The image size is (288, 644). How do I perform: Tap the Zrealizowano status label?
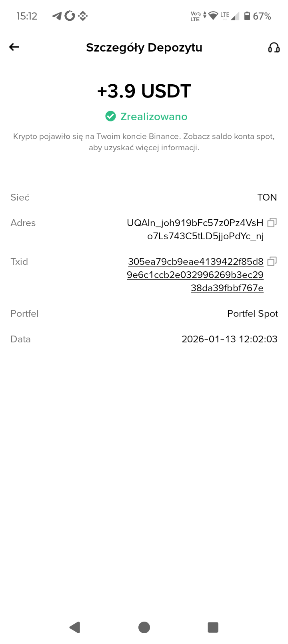pos(154,117)
